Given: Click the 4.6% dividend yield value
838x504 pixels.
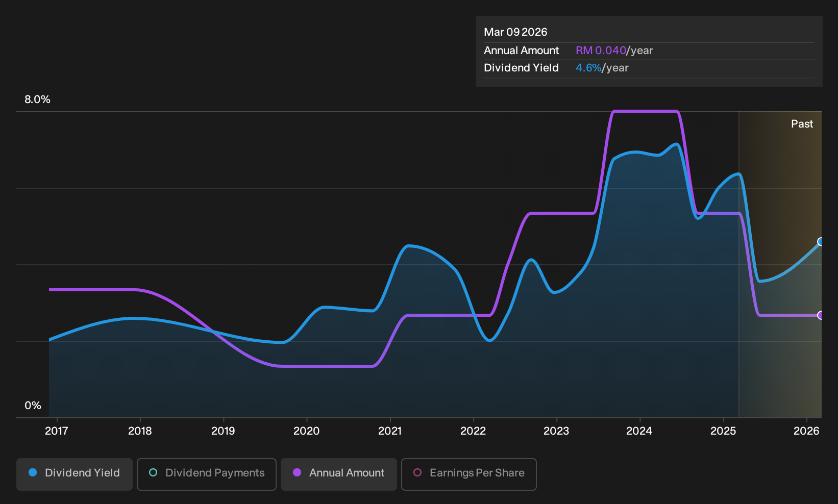Looking at the screenshot, I should [x=588, y=68].
